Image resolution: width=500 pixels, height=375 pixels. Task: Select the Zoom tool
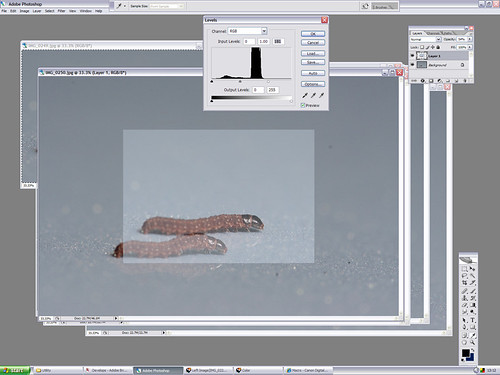(473, 342)
